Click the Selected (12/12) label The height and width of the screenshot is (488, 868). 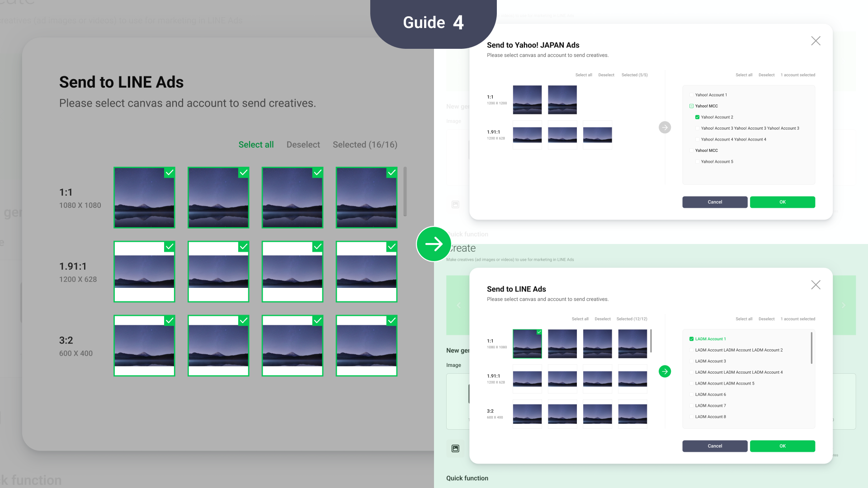click(x=632, y=319)
